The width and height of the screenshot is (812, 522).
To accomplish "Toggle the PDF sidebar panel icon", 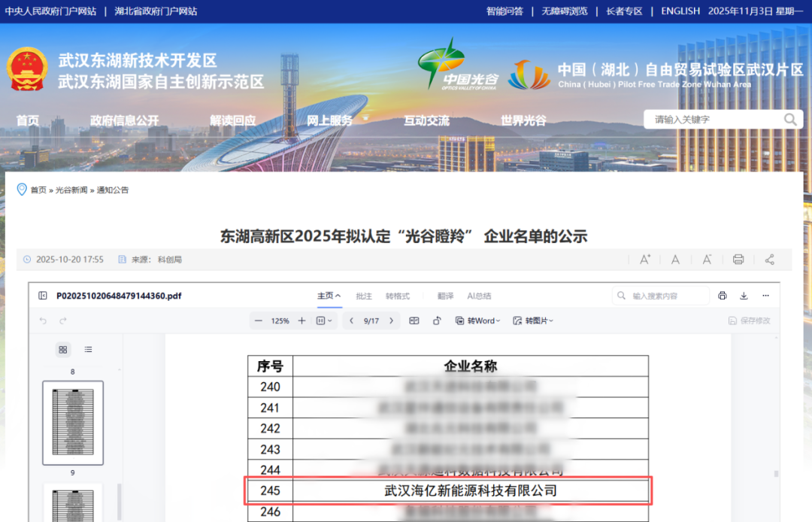I will point(43,296).
